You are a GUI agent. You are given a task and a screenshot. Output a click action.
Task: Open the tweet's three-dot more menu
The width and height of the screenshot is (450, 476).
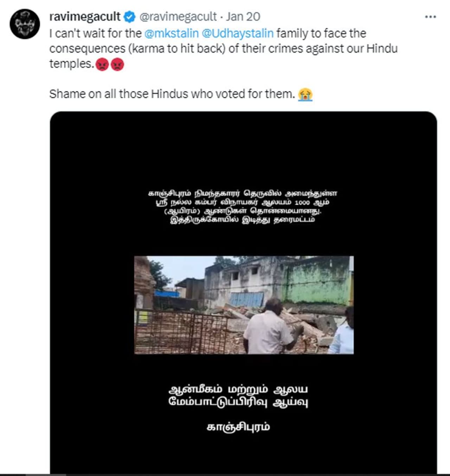point(430,17)
